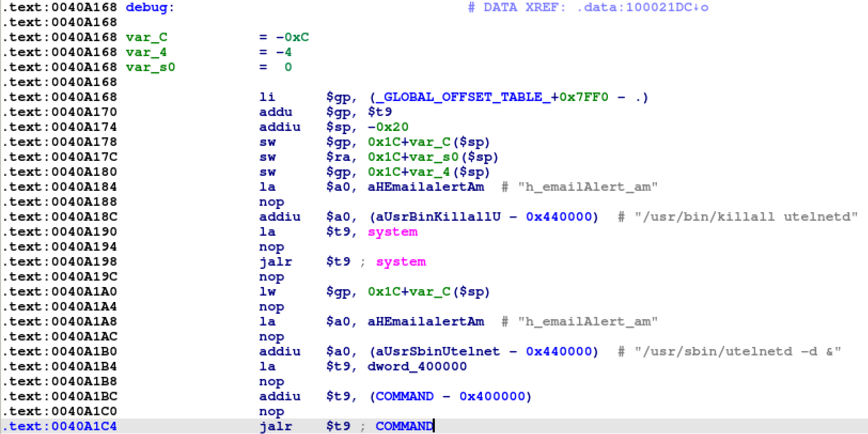Click 0x1C+var_4($sp) operand

tap(429, 172)
